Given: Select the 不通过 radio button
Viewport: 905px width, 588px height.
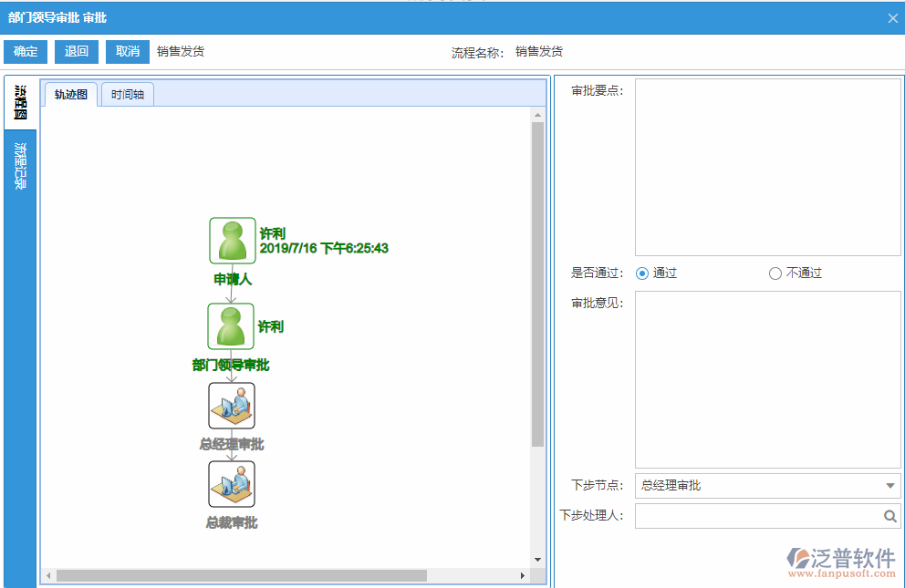Looking at the screenshot, I should point(775,273).
